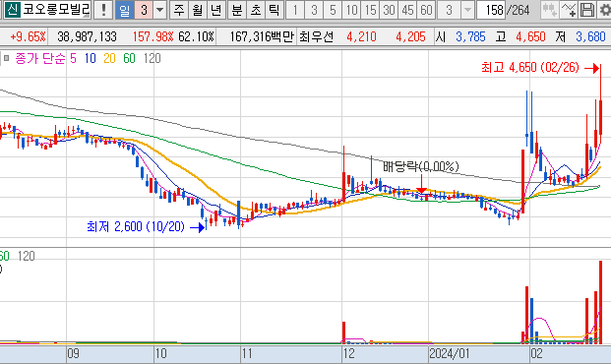Click the stock name field 코오롱모빌리
The height and width of the screenshot is (364, 611).
click(x=56, y=10)
